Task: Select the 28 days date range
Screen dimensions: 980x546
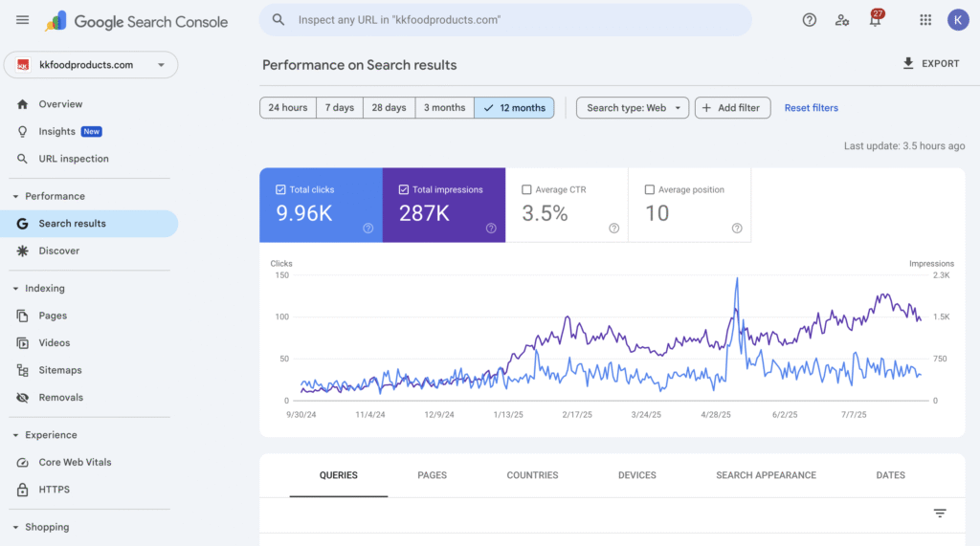Action: point(389,107)
